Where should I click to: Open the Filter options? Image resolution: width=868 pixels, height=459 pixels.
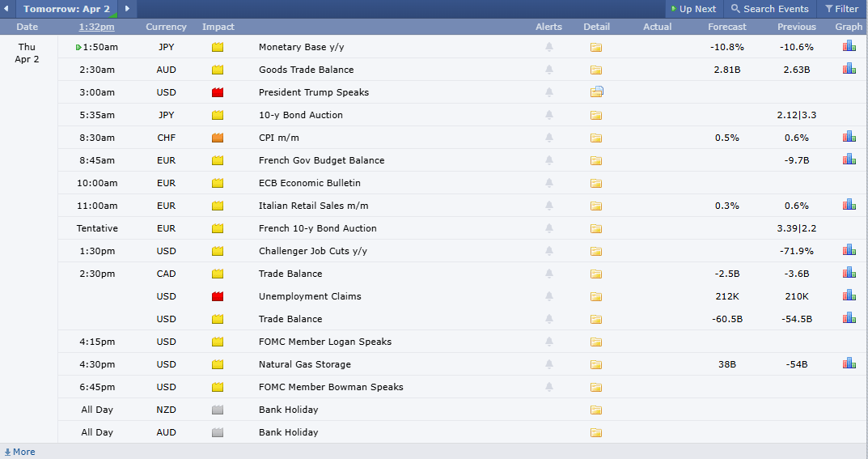(x=842, y=9)
